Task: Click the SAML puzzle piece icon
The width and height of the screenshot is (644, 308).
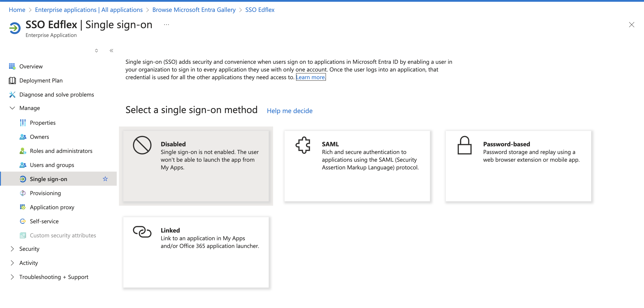Action: [x=303, y=145]
